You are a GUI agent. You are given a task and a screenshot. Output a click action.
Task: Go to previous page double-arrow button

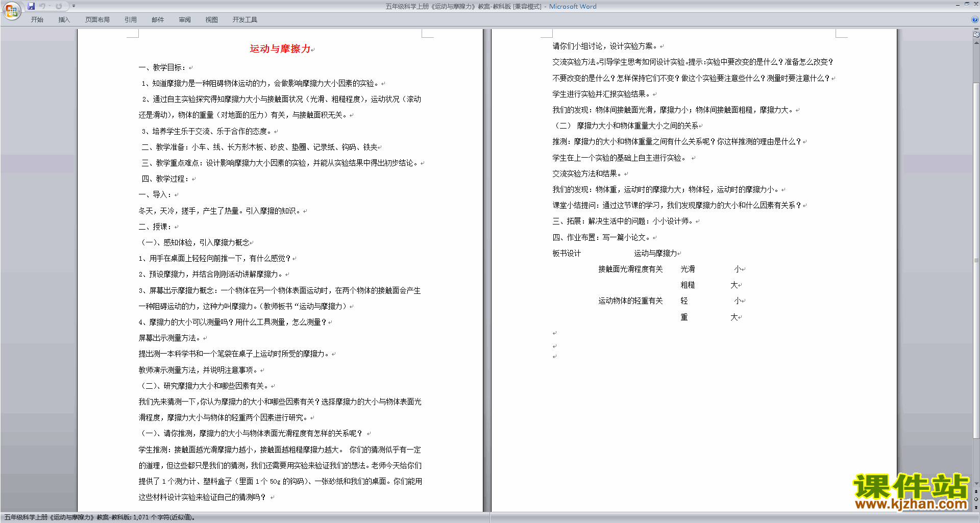[976, 492]
